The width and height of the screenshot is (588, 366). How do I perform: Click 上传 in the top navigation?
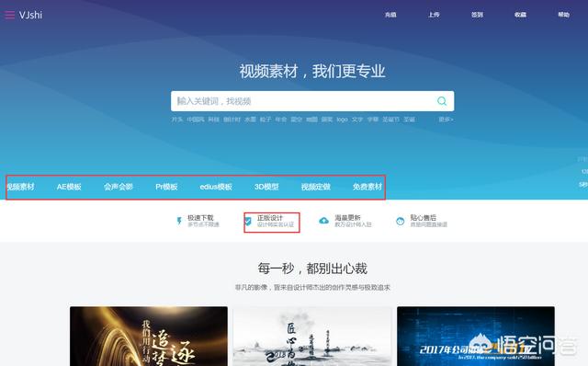coord(434,15)
